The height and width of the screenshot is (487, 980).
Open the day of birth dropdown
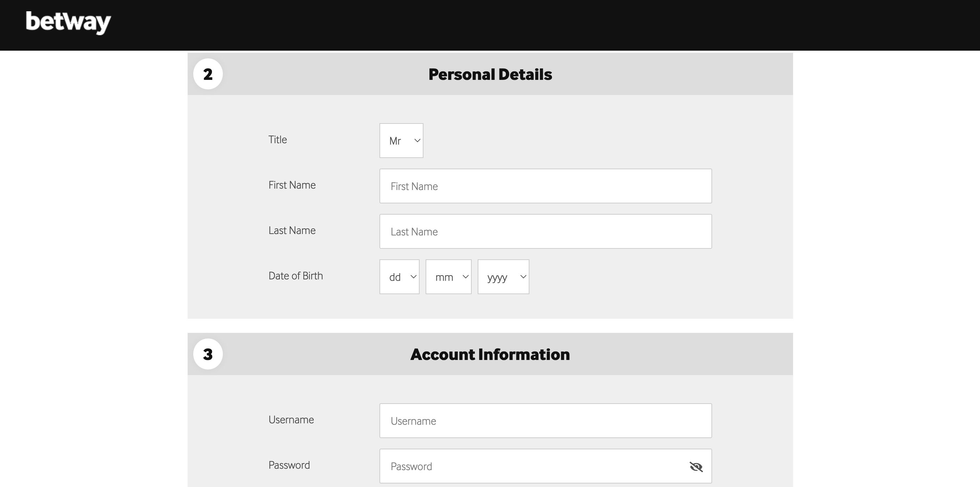coord(399,277)
